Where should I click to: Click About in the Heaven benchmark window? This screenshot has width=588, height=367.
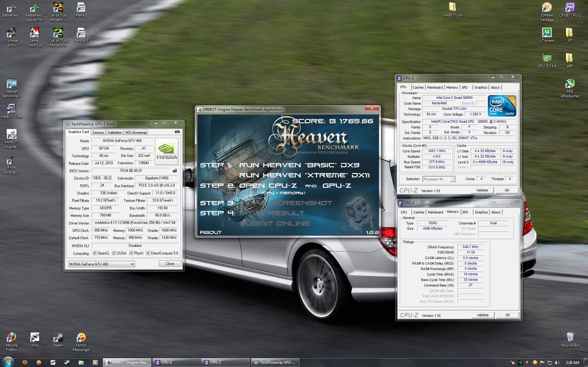pyautogui.click(x=211, y=232)
